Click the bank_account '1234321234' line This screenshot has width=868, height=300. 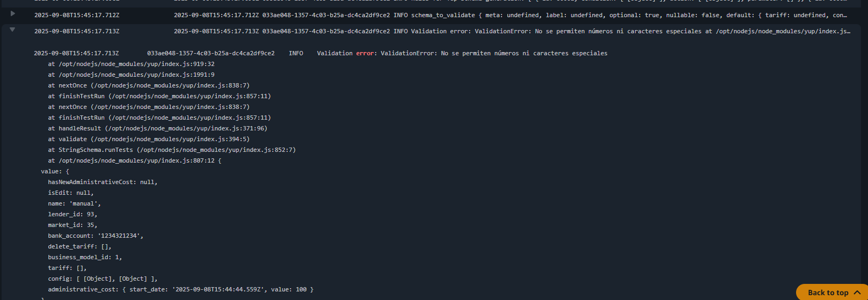(x=96, y=236)
